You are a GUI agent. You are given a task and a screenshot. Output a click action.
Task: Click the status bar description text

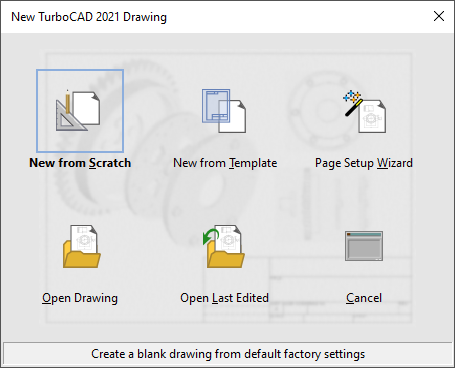[x=228, y=354]
